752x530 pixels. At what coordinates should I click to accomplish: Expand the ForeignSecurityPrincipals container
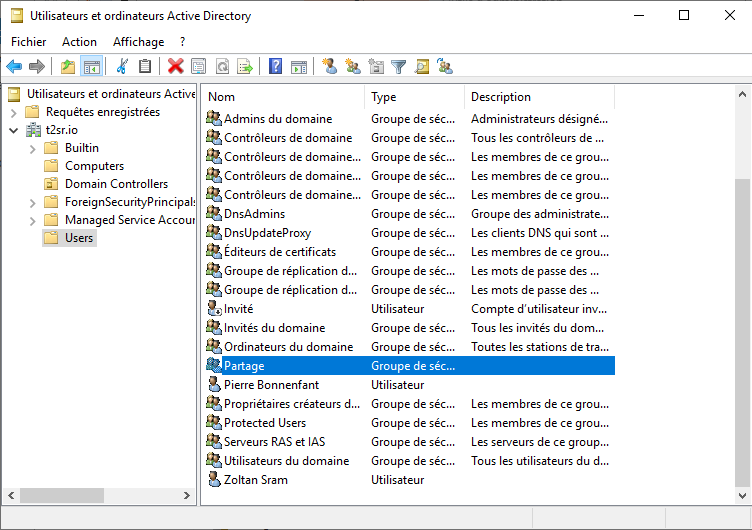(x=32, y=203)
